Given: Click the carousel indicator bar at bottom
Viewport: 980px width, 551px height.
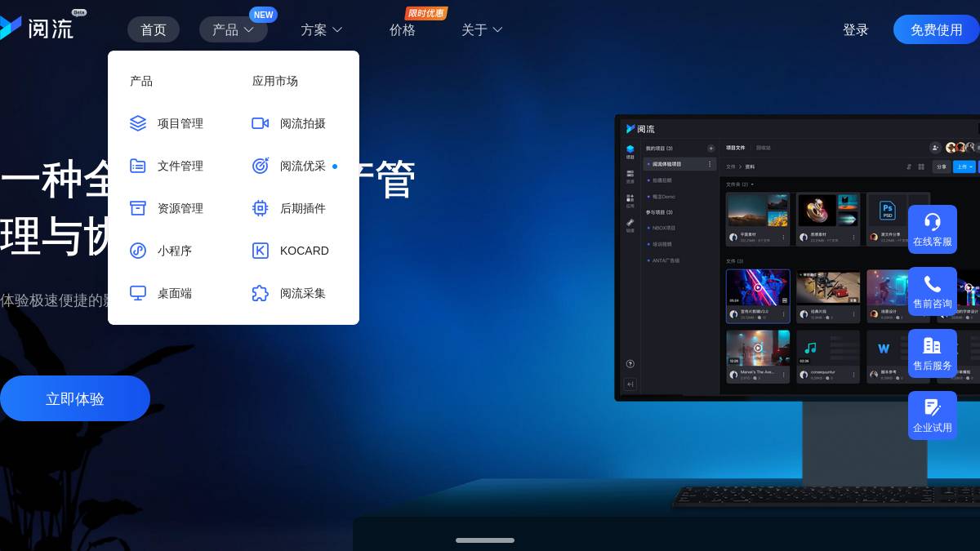Looking at the screenshot, I should coord(485,540).
